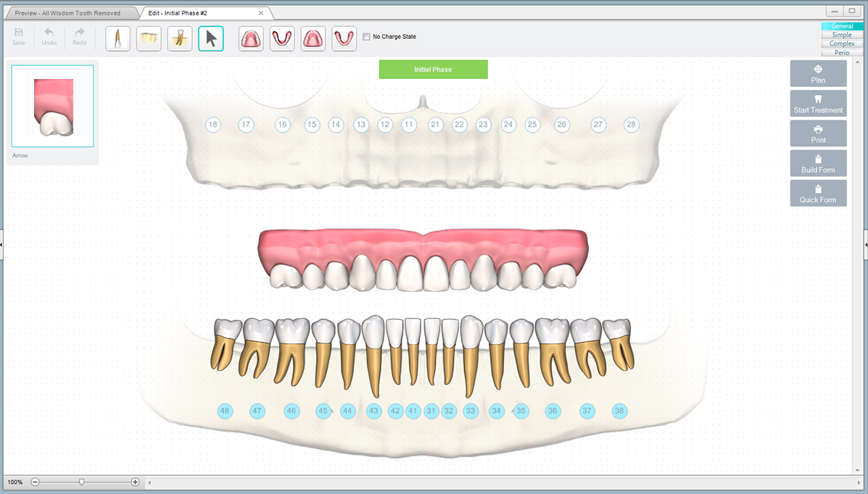The image size is (868, 494).
Task: Enable the No Charge State checkbox
Action: click(x=366, y=36)
